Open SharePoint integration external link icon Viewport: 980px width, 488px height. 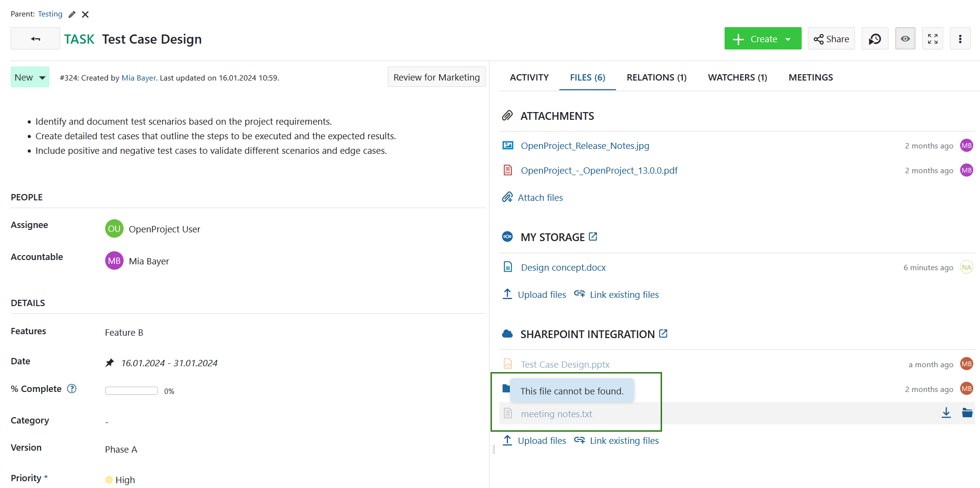[663, 333]
